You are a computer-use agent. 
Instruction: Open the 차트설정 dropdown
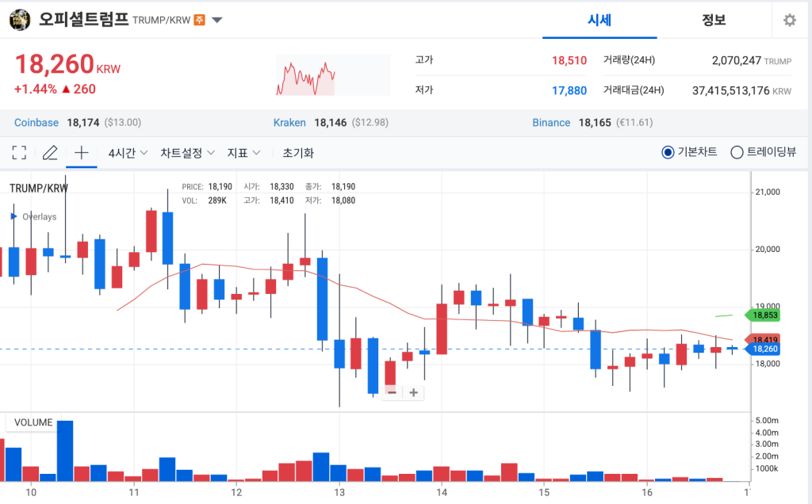187,153
